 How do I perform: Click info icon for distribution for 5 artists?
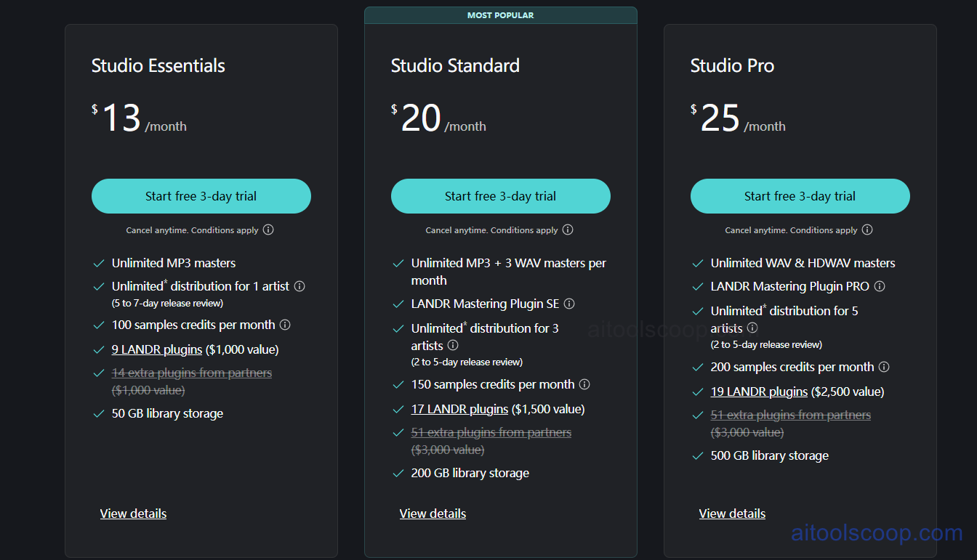752,328
